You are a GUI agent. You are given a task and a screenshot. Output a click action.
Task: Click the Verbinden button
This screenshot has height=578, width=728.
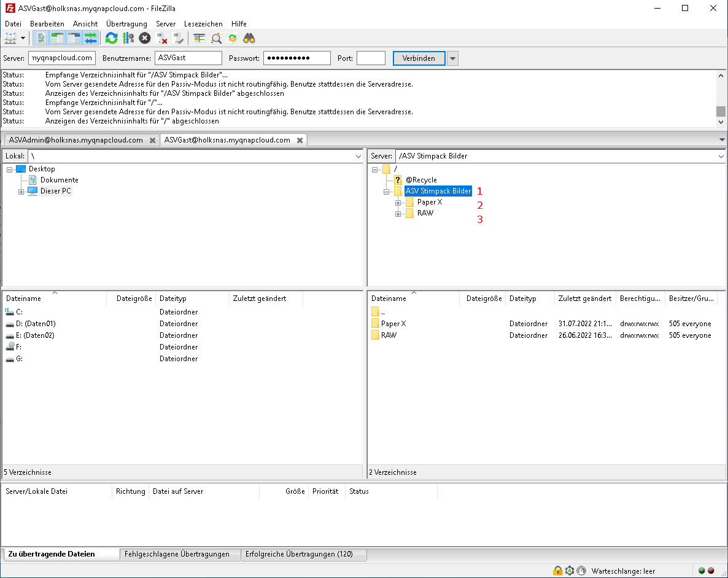click(419, 58)
